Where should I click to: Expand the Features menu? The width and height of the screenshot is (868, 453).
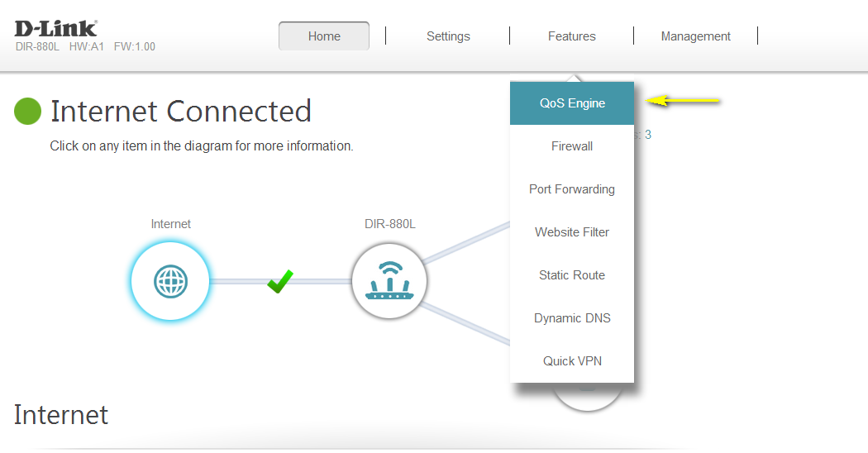click(x=571, y=36)
